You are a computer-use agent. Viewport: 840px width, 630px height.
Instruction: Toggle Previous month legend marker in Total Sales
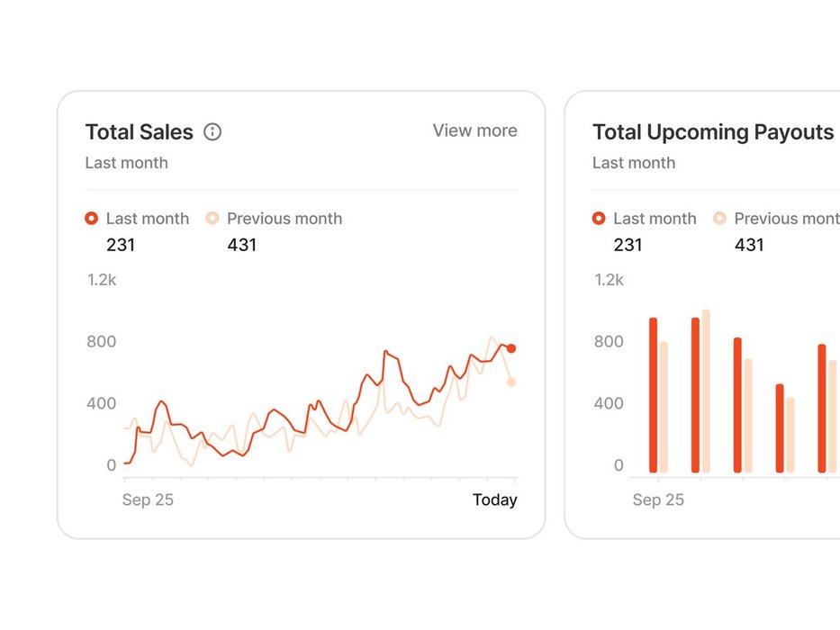pyautogui.click(x=212, y=219)
